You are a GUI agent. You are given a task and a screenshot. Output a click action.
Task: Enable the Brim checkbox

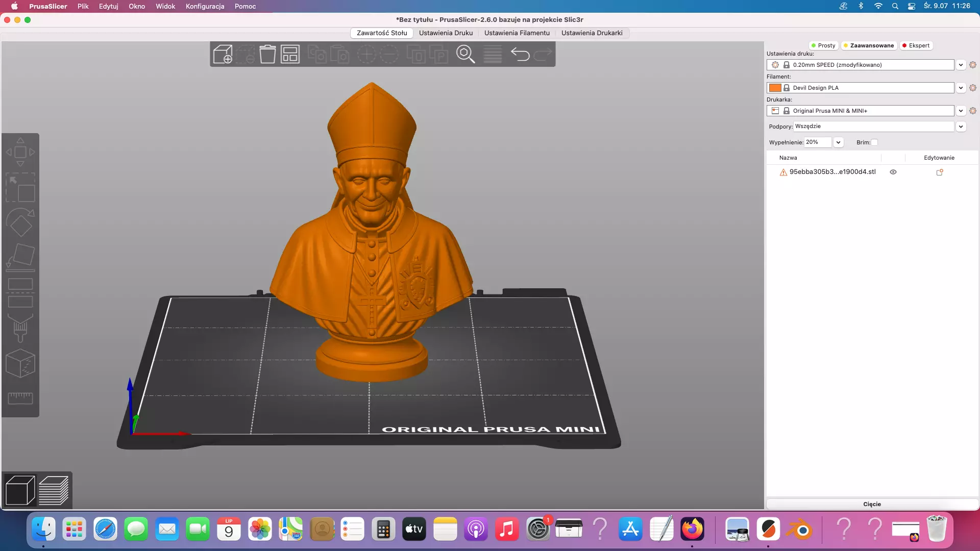click(874, 142)
